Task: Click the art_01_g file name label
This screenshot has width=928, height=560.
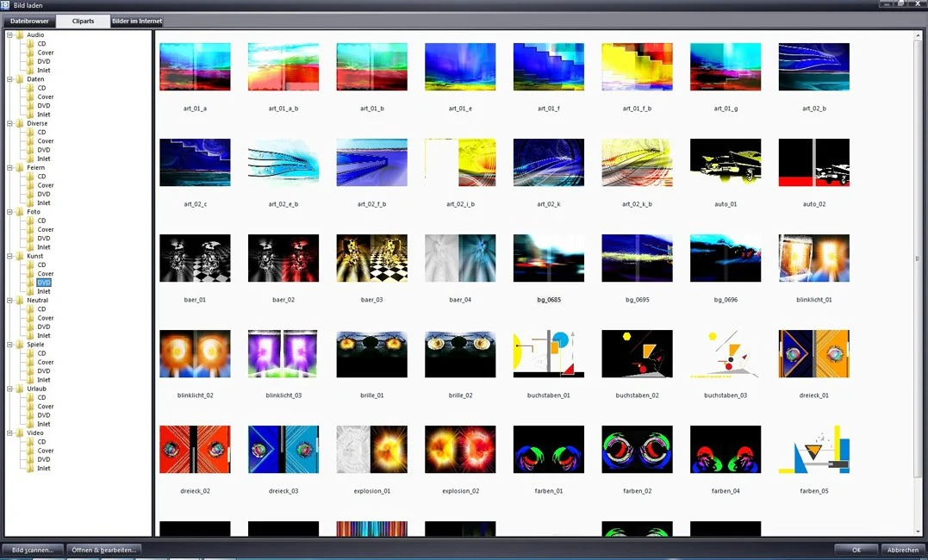Action: 726,109
